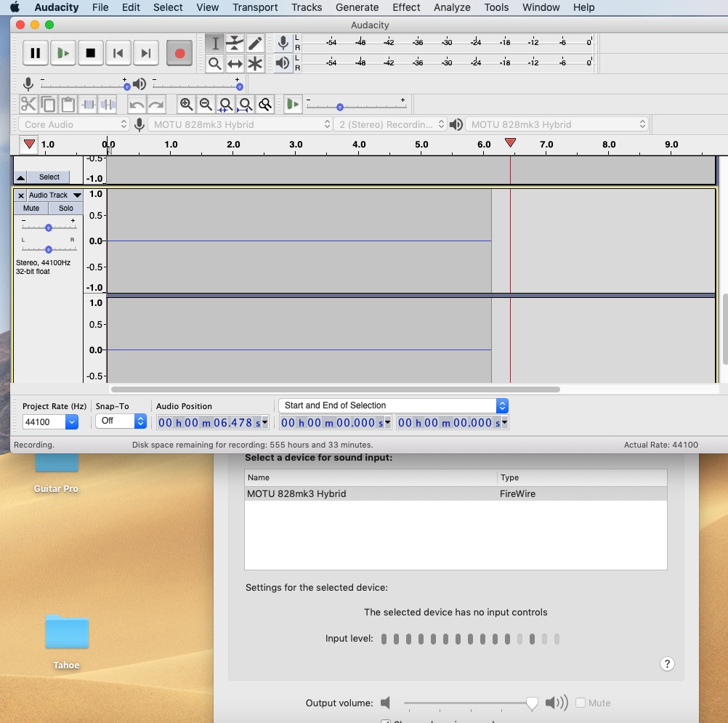Open the 2 (Stereo) Recording channels dropdown

(x=390, y=124)
